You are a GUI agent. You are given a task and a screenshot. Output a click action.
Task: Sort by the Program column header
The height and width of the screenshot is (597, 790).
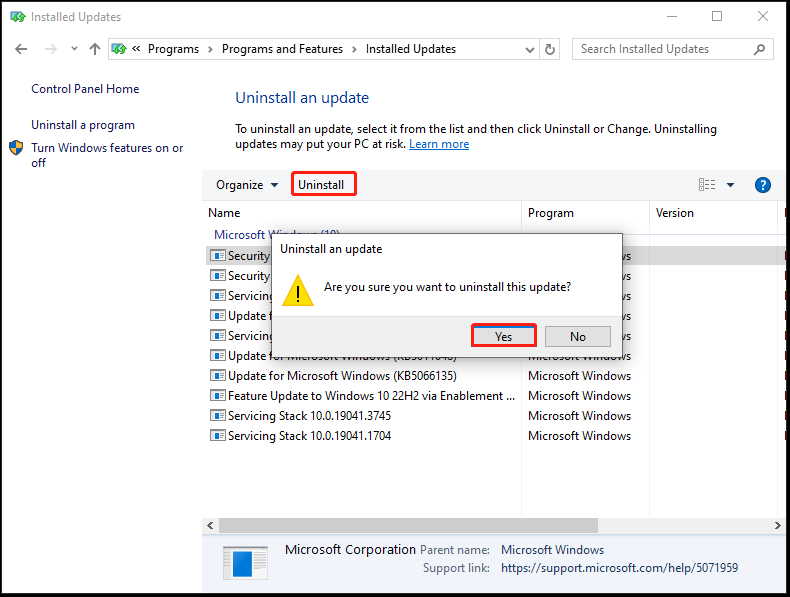(x=585, y=213)
